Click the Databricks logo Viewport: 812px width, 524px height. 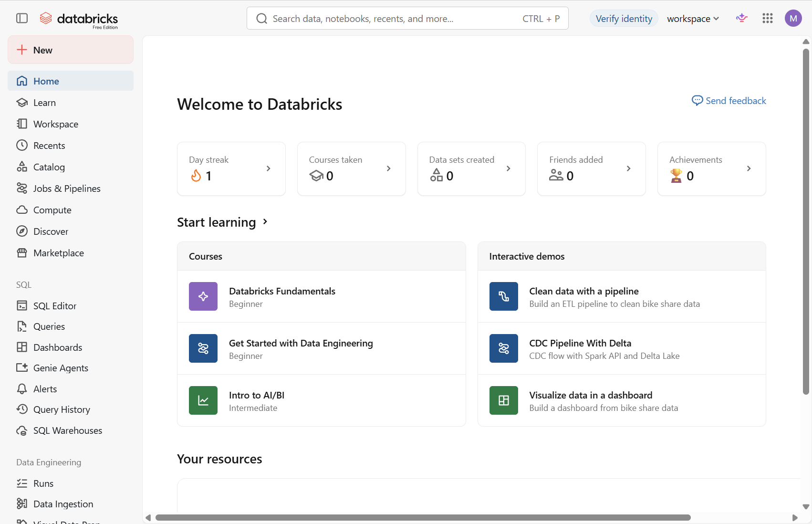tap(79, 19)
